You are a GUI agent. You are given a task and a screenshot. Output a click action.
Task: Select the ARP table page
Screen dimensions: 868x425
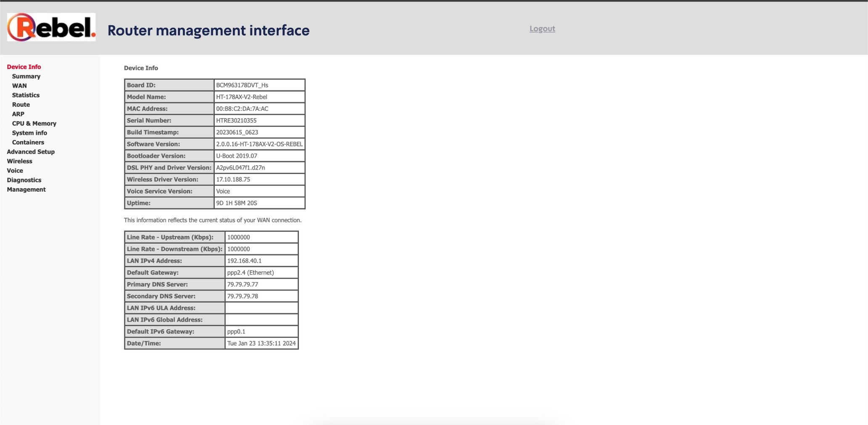click(19, 114)
